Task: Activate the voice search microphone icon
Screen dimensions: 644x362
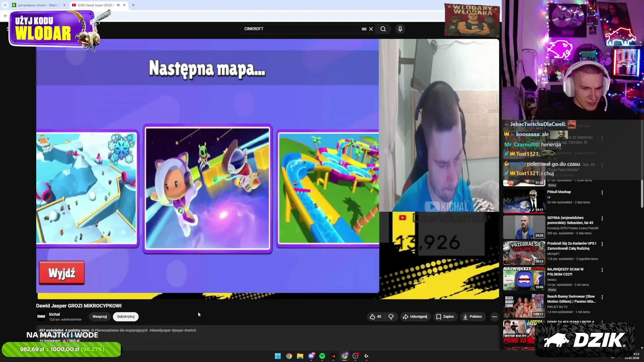Action: pyautogui.click(x=400, y=29)
